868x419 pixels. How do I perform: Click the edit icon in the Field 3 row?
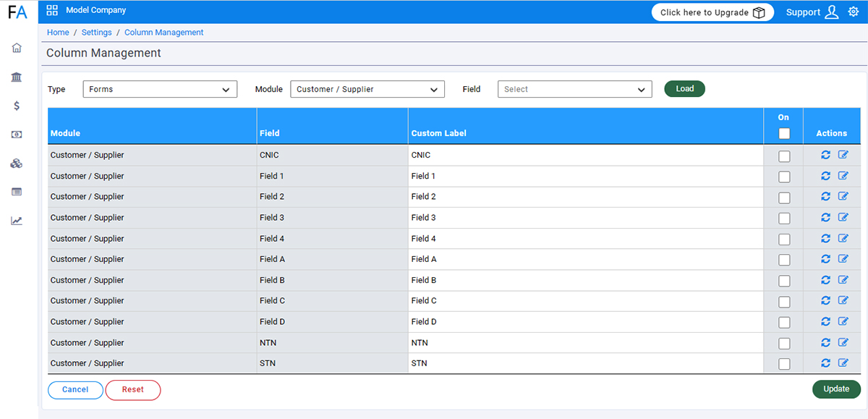(843, 217)
